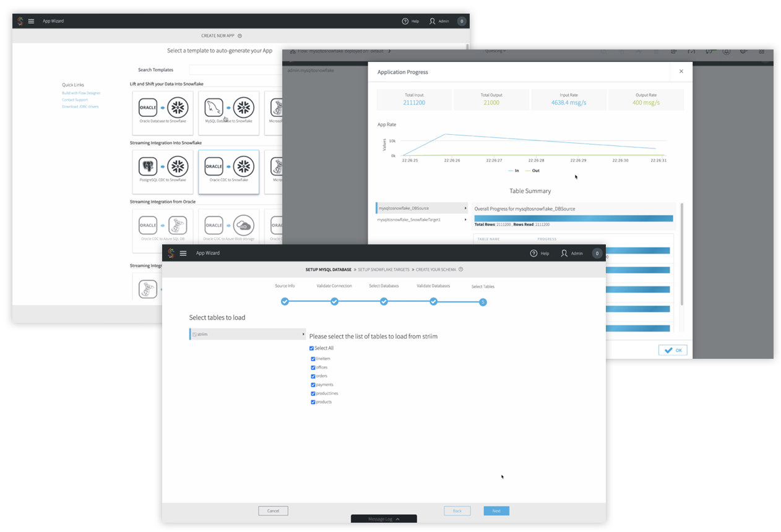Click the Next button in the wizard
781x532 pixels.
click(x=496, y=511)
